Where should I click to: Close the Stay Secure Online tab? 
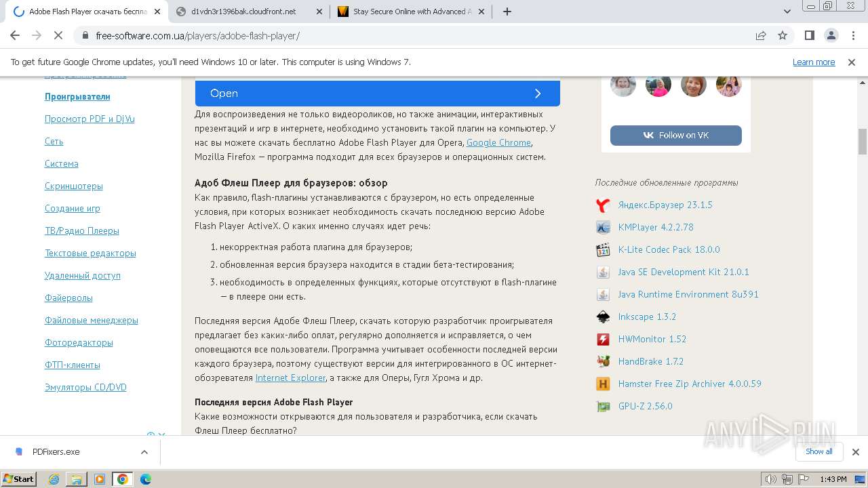481,12
